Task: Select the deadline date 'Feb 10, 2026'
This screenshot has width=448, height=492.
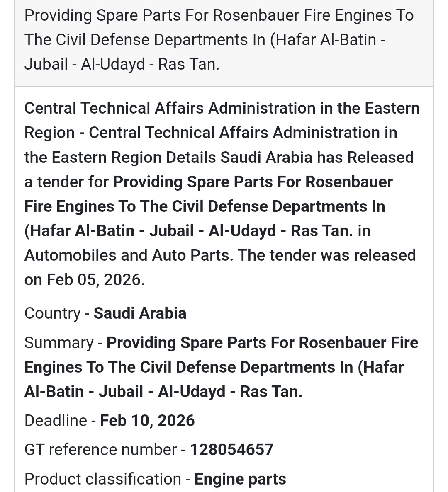Action: click(x=147, y=421)
